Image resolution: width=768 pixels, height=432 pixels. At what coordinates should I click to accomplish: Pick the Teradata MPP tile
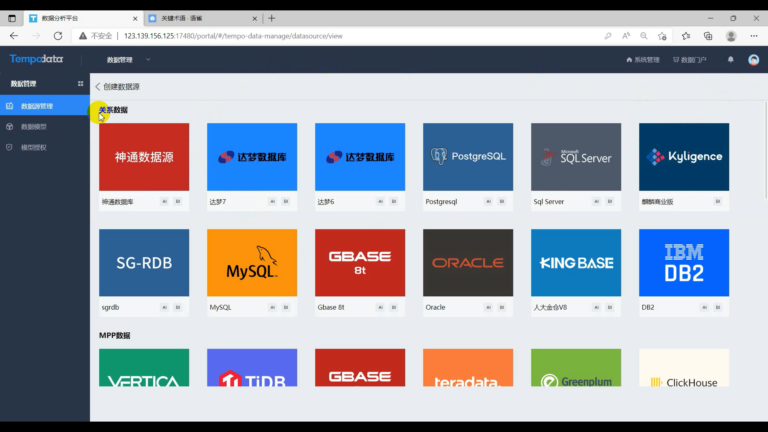click(468, 367)
